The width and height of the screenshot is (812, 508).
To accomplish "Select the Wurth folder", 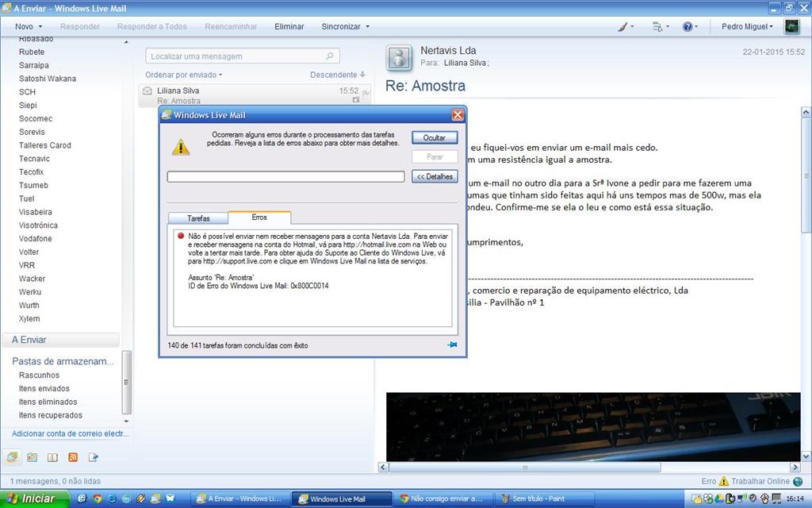I will tap(29, 306).
